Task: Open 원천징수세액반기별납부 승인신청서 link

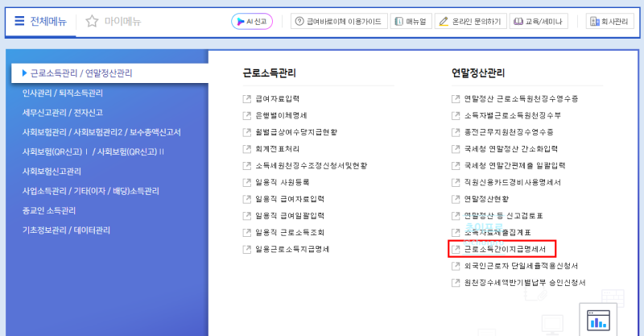Action: coord(525,283)
